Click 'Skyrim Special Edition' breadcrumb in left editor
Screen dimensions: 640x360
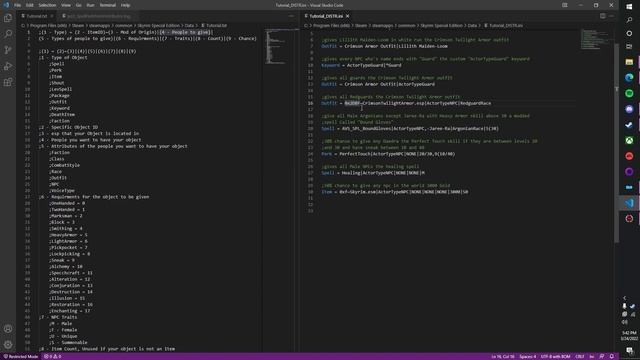point(158,25)
